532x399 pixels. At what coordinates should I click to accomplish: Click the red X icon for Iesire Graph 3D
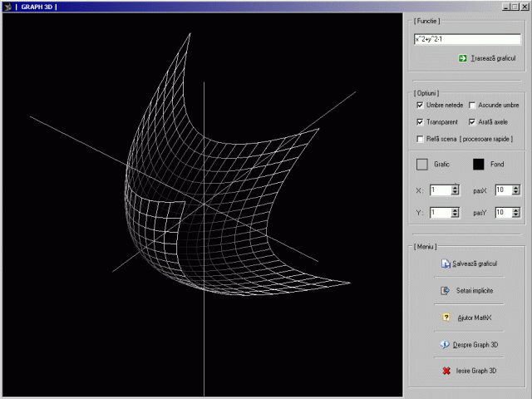pyautogui.click(x=446, y=371)
